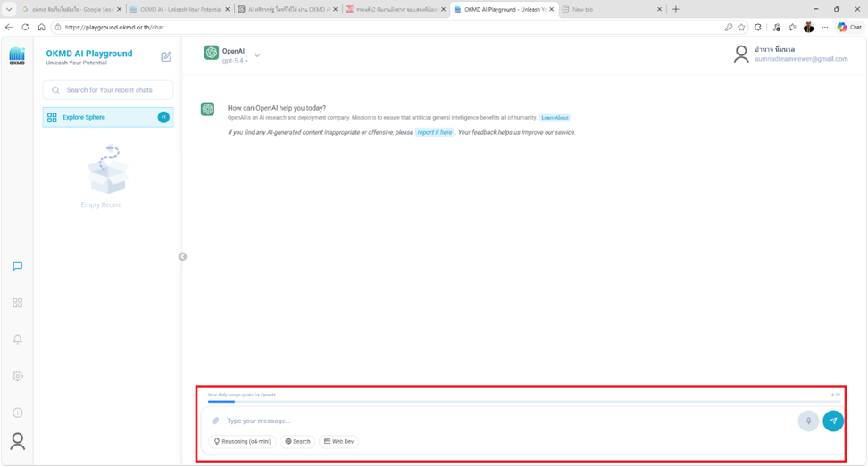The image size is (868, 467).
Task: Click the browser profile picture icon
Action: click(809, 27)
